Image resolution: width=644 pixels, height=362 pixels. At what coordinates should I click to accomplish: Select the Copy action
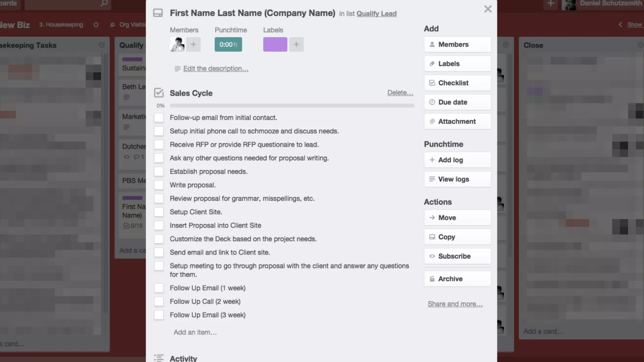pos(457,237)
